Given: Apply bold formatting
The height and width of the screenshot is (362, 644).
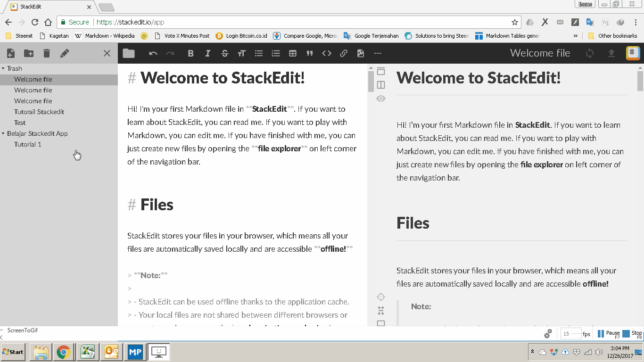Looking at the screenshot, I should (x=191, y=53).
